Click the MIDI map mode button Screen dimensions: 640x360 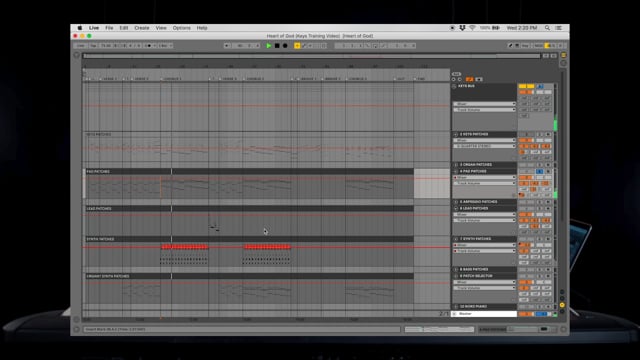[x=538, y=46]
